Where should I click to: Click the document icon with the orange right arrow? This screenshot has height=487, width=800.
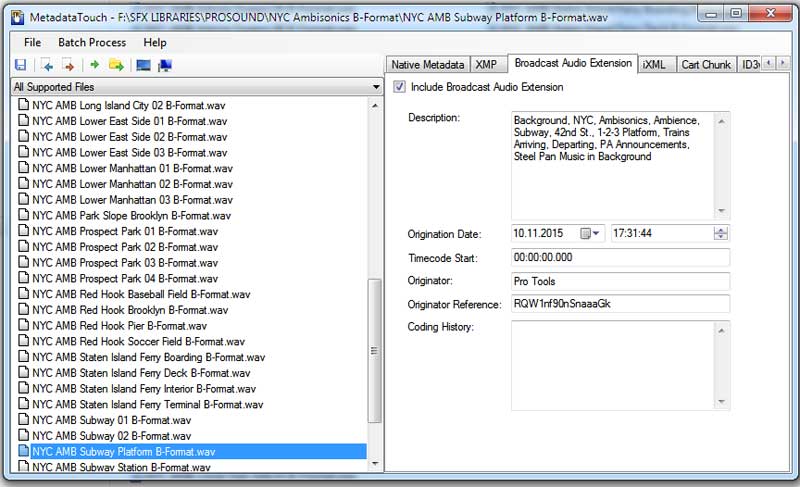tap(68, 65)
